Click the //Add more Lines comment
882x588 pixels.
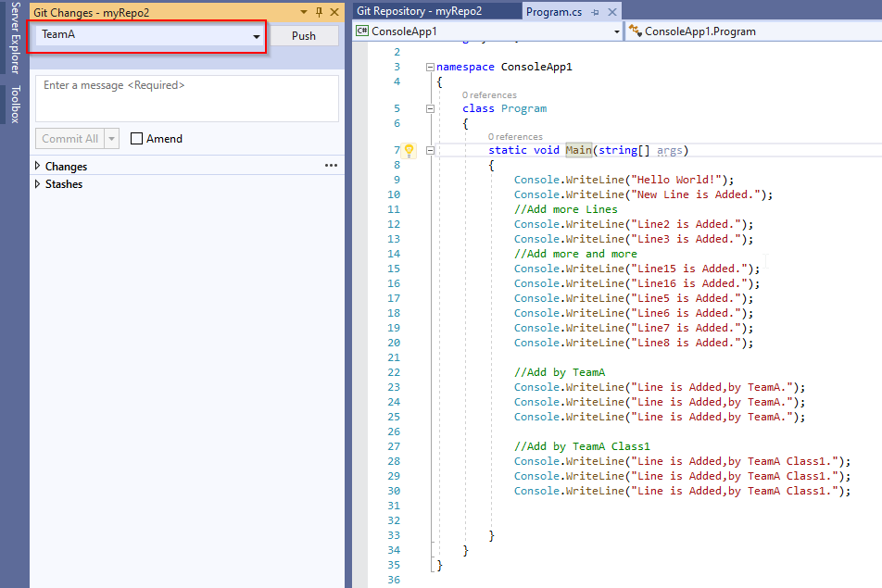click(x=565, y=209)
